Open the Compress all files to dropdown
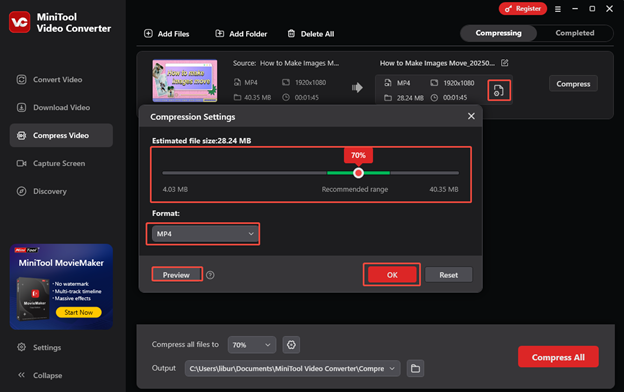This screenshot has height=392, width=624. 251,345
